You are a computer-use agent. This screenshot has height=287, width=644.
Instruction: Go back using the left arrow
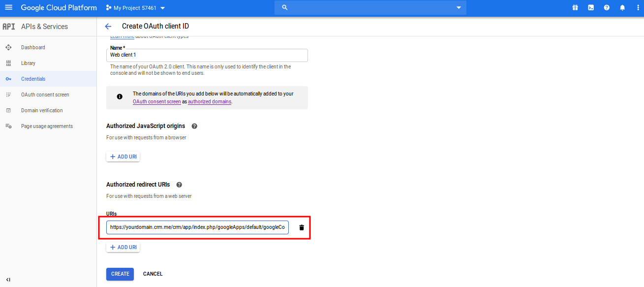108,27
